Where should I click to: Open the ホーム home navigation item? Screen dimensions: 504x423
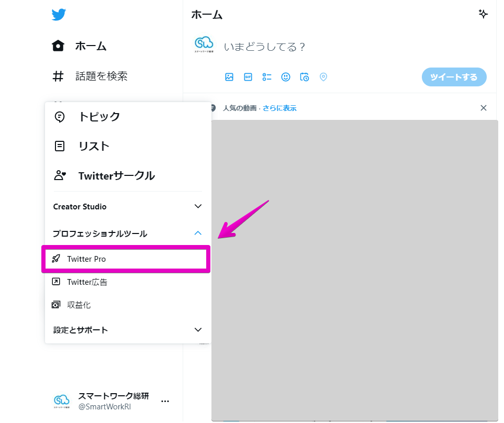point(79,46)
